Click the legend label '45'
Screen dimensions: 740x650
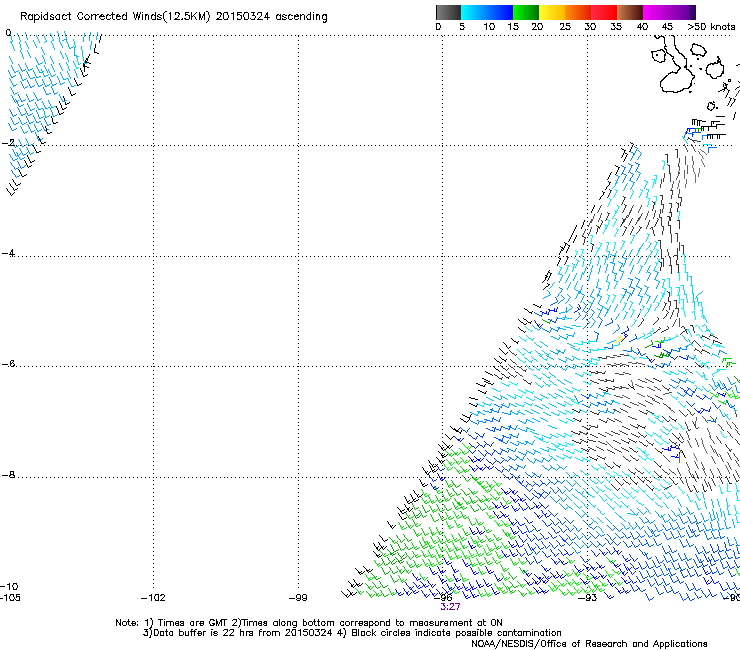pos(667,27)
